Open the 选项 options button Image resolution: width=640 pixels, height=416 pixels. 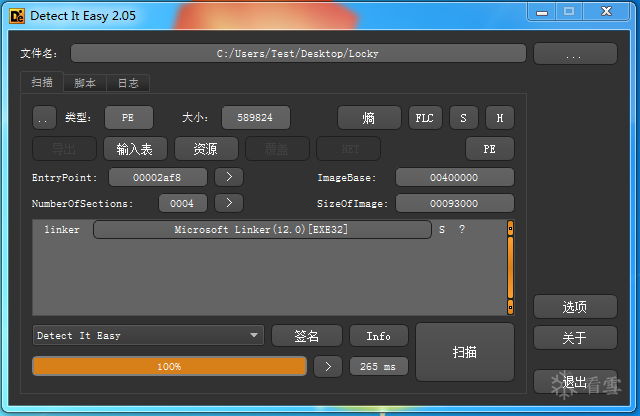[x=575, y=307]
